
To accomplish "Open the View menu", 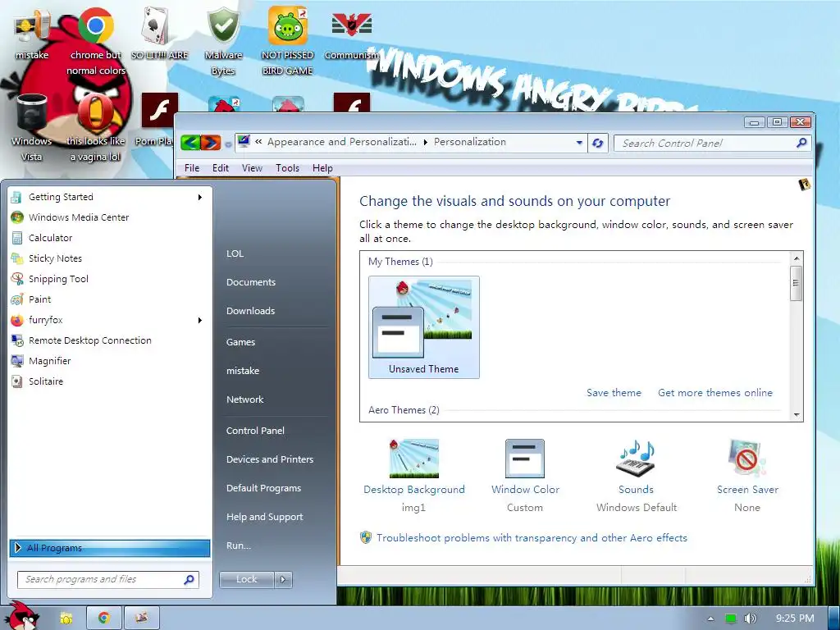I will [x=252, y=168].
